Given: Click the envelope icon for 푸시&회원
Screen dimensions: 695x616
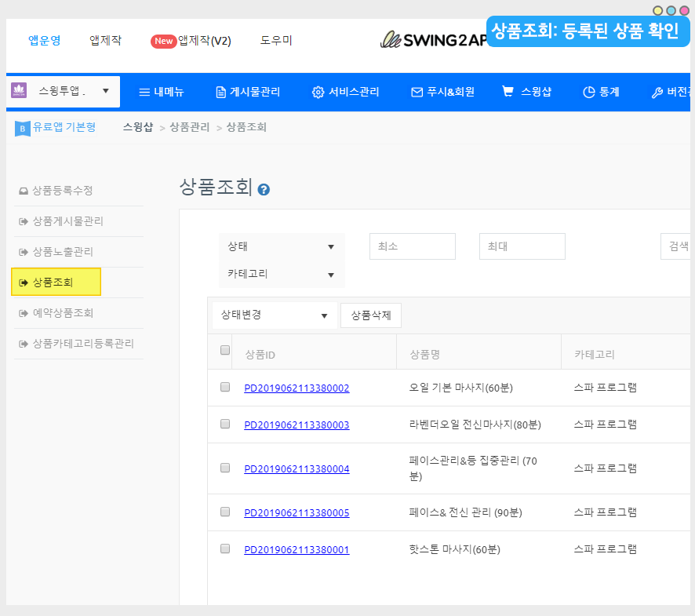Looking at the screenshot, I should click(x=417, y=92).
